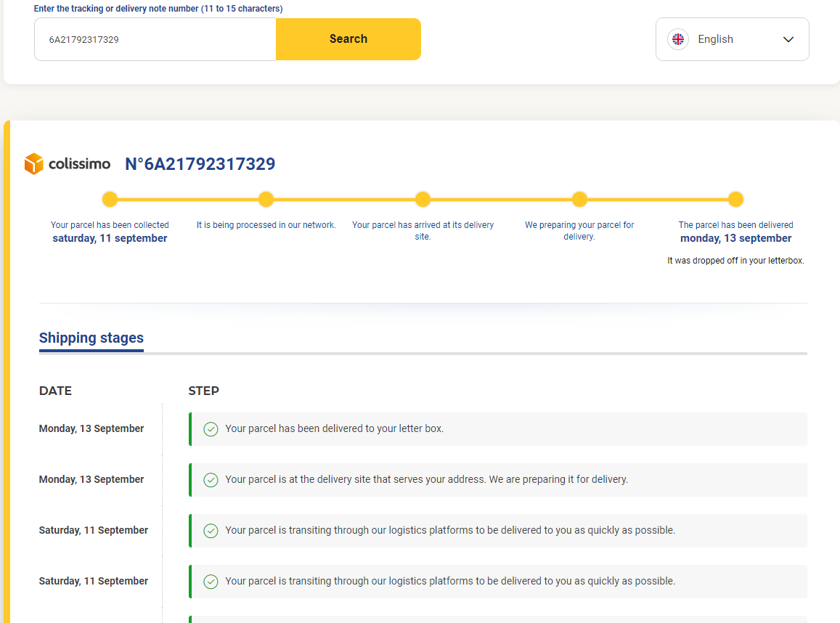Screen dimensions: 840x623
Task: Click the preparing for delivery progress dot
Action: click(579, 200)
